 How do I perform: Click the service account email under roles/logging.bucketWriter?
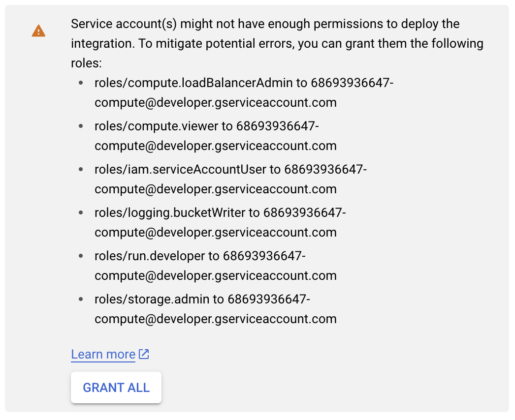[x=216, y=233]
